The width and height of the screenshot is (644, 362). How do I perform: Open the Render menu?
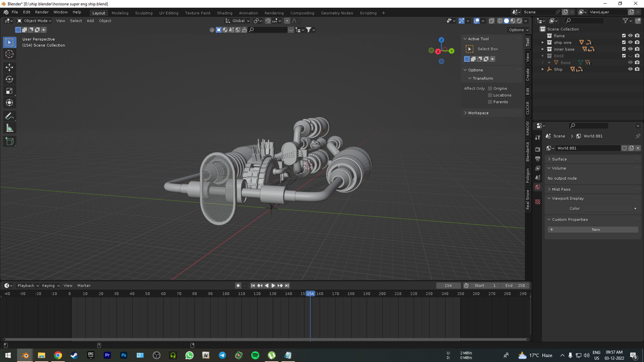(x=42, y=12)
